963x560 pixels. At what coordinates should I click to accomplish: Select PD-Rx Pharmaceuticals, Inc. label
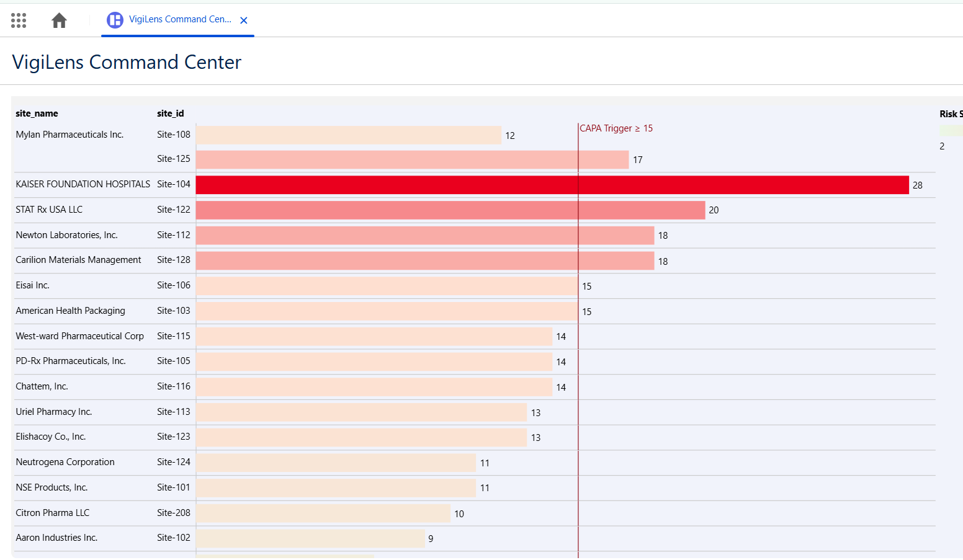(71, 361)
